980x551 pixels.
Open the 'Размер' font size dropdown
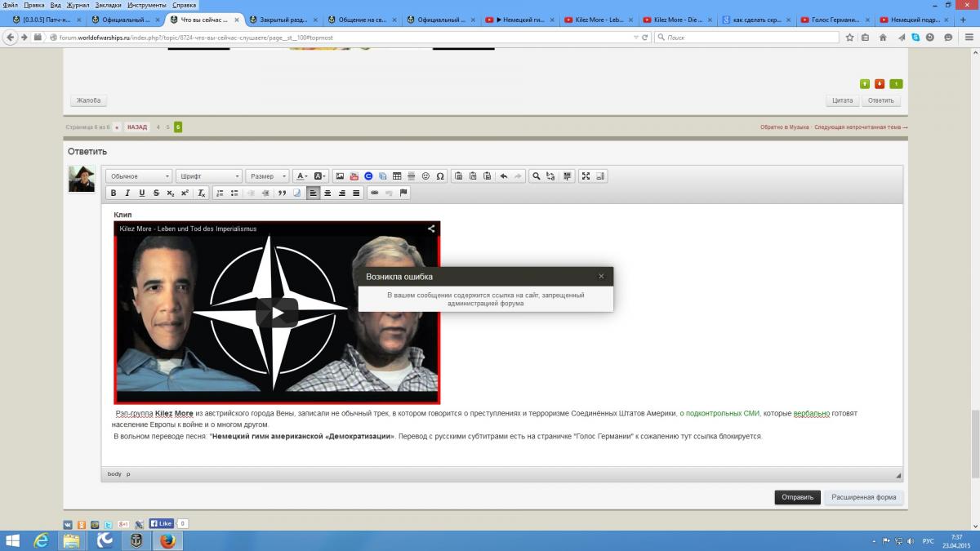[267, 176]
